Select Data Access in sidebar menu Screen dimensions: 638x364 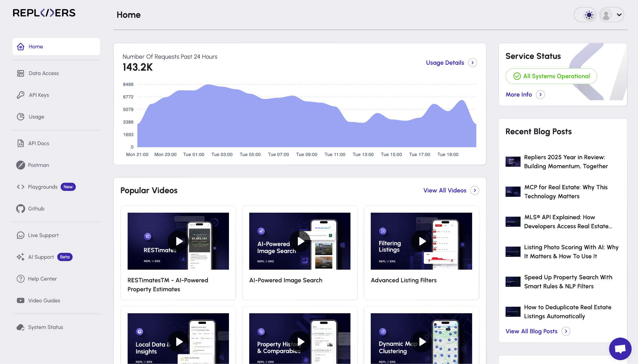[x=44, y=73]
